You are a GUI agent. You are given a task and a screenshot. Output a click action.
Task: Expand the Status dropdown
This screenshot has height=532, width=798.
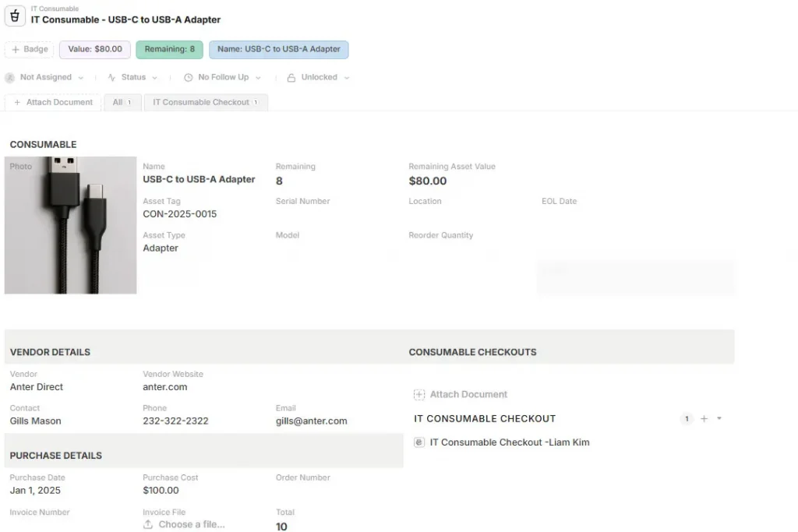coord(133,78)
